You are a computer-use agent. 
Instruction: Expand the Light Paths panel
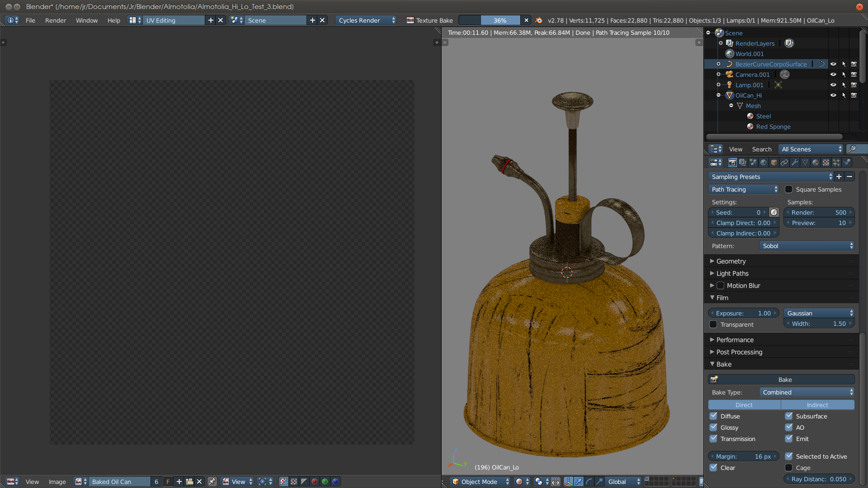tap(732, 273)
